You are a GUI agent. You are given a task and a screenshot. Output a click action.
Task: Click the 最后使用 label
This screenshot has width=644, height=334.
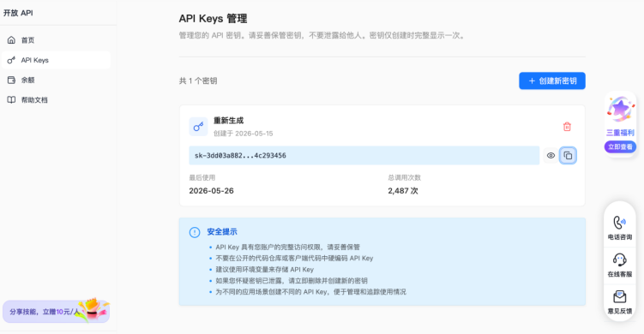202,177
